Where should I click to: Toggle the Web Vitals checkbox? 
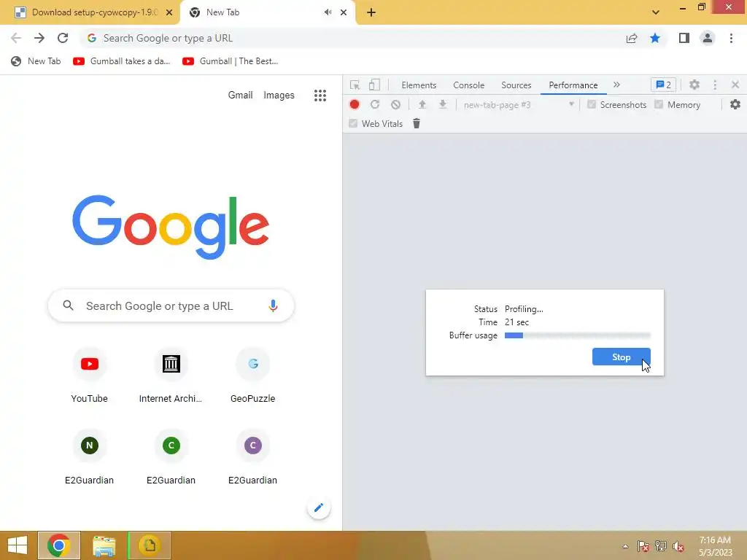pyautogui.click(x=353, y=123)
